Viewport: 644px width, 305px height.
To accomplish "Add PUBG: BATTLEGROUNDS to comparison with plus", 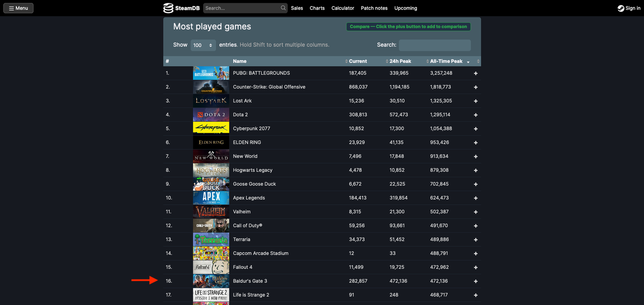I will coord(476,73).
